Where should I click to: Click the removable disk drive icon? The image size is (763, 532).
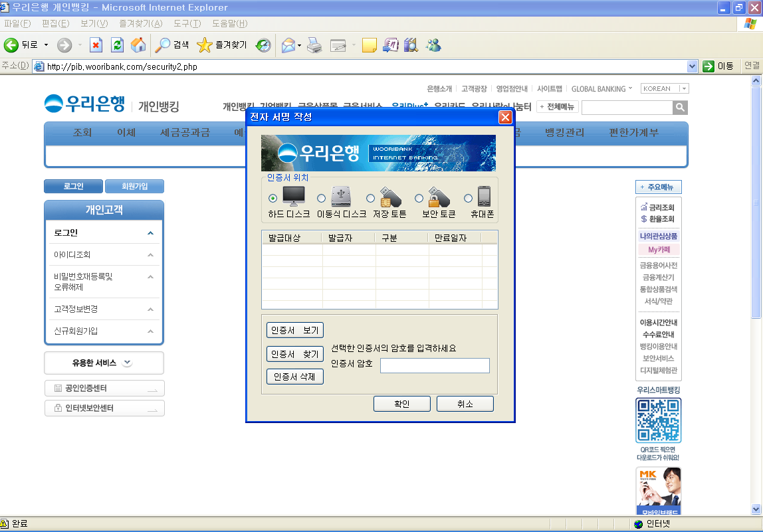[340, 196]
